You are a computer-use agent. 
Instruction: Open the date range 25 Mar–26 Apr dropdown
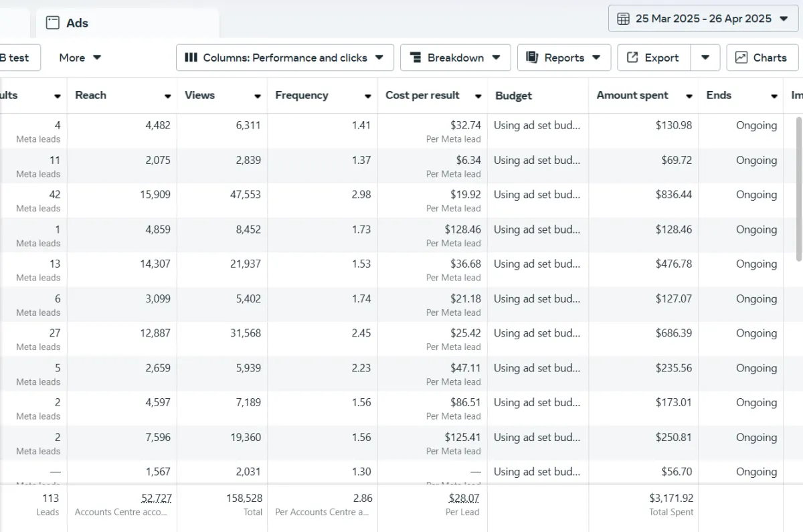click(x=703, y=19)
